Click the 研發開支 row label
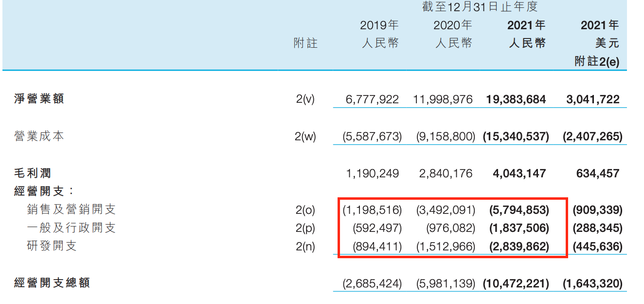The image size is (644, 304). 52,247
